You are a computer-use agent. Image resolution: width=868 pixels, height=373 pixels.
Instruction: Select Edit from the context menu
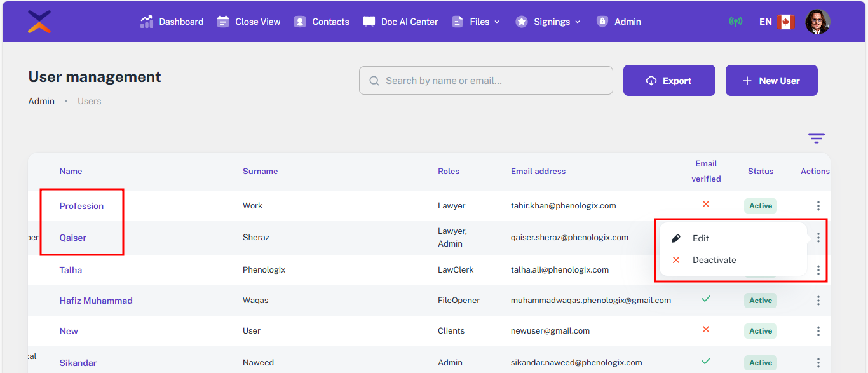coord(700,238)
